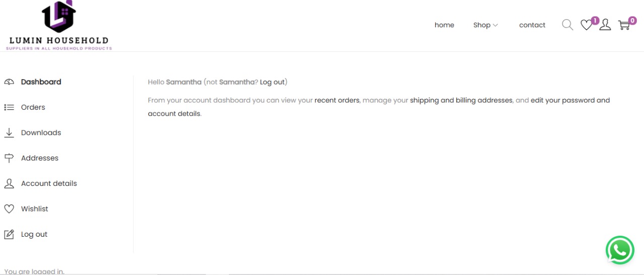
Task: Open the wishlist heart icon in header
Action: [x=586, y=25]
